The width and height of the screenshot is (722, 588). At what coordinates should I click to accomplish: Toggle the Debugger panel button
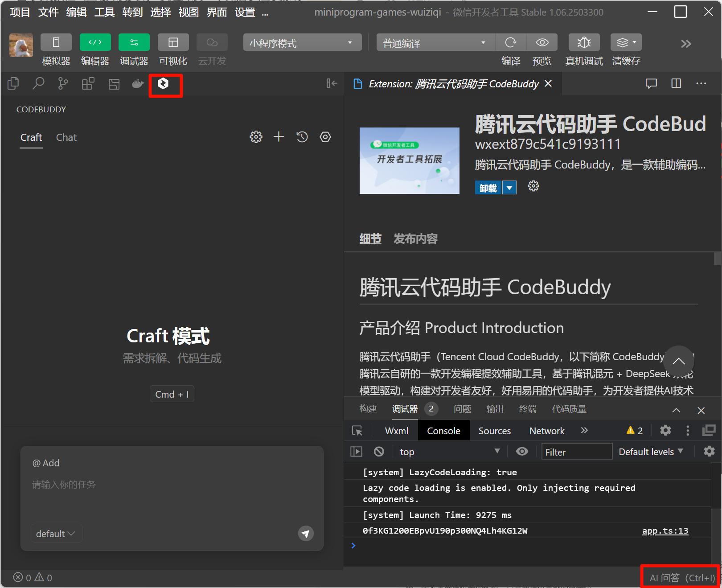[x=134, y=42]
